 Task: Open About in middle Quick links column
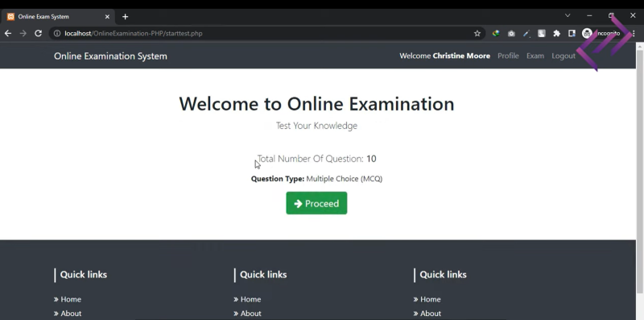click(251, 314)
